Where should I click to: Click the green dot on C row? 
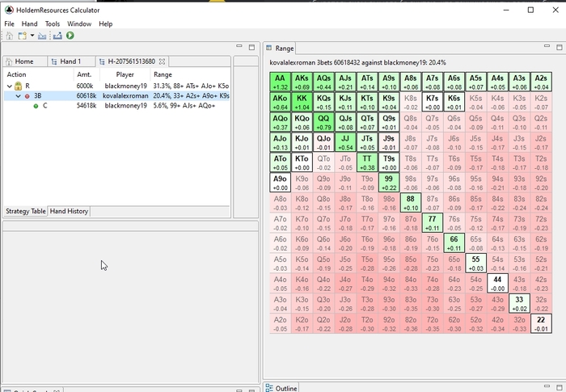[x=36, y=106]
